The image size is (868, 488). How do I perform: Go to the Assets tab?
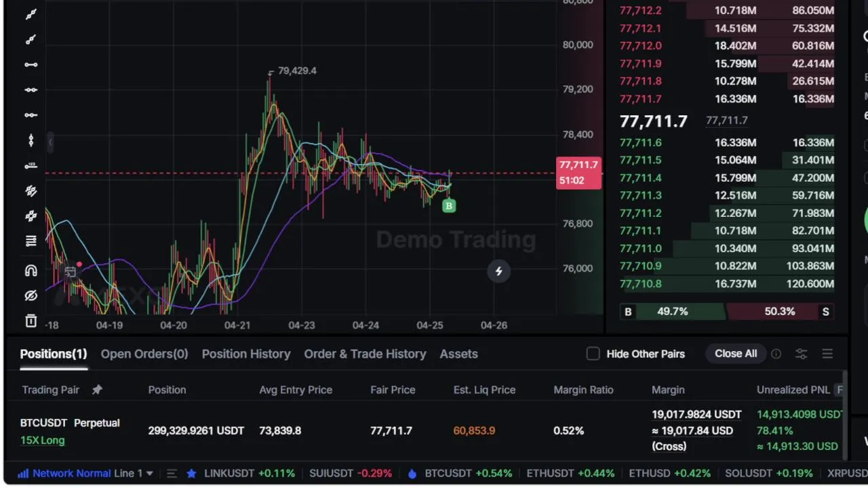(458, 354)
